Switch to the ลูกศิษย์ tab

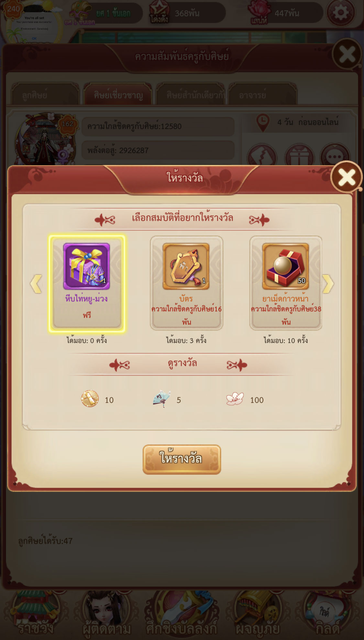[x=45, y=95]
